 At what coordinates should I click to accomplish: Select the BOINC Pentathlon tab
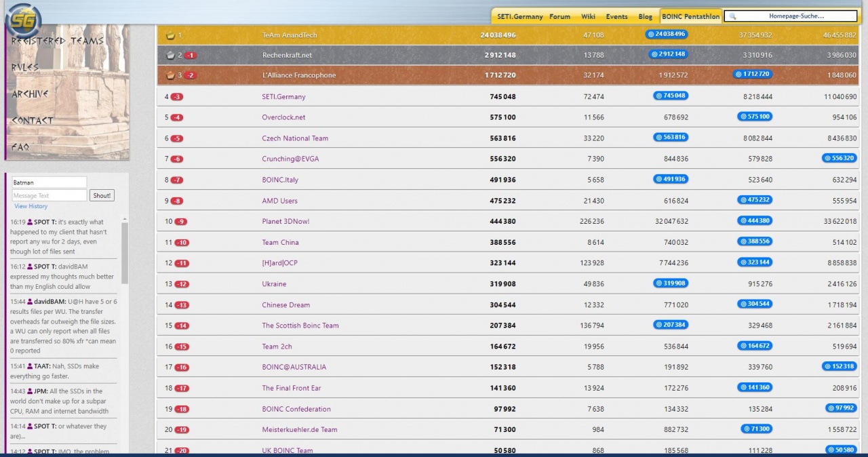(691, 17)
